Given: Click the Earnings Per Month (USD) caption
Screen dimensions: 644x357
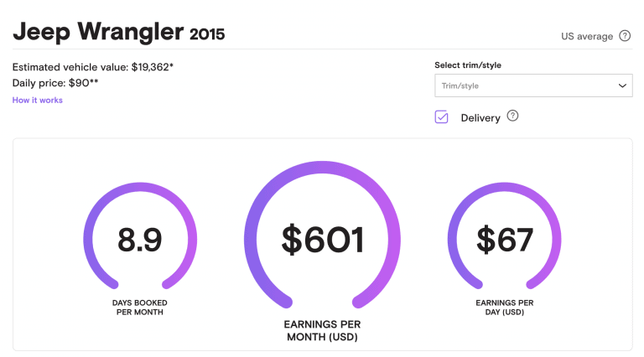Looking at the screenshot, I should click(x=323, y=330).
